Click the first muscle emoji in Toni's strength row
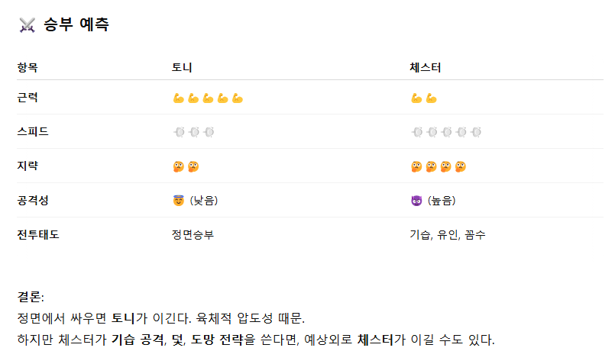The image size is (615, 364). coord(179,98)
